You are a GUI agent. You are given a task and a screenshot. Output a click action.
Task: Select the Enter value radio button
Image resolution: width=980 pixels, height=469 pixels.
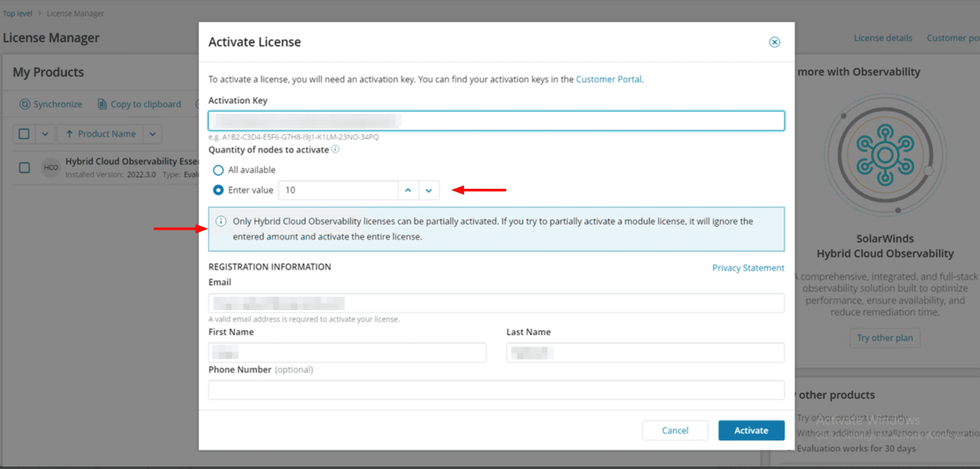[218, 190]
